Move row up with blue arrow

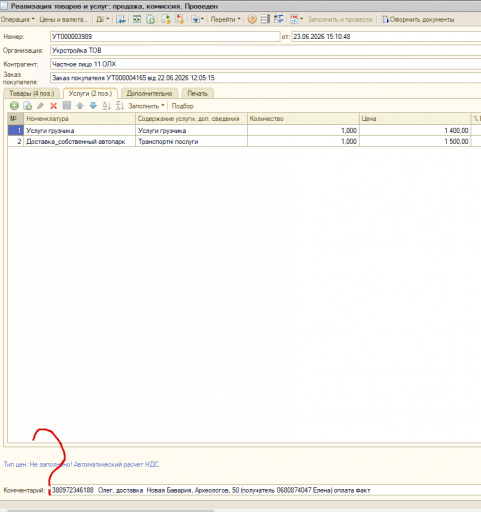tap(80, 106)
